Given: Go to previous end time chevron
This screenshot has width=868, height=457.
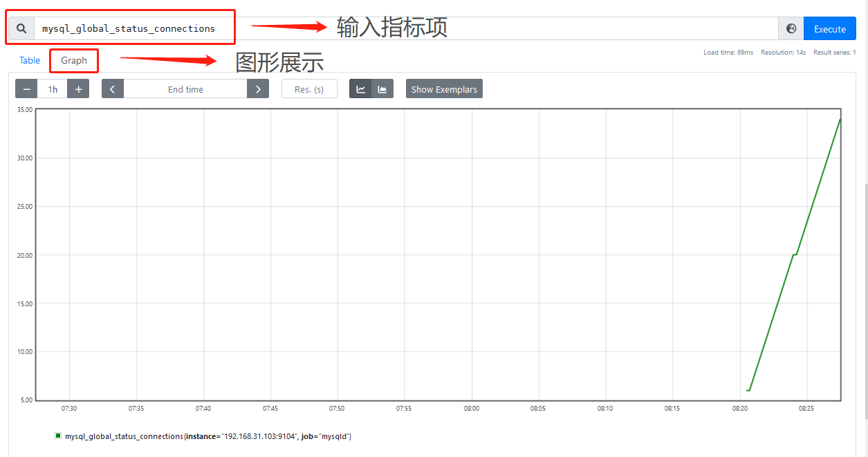Looking at the screenshot, I should click(113, 89).
